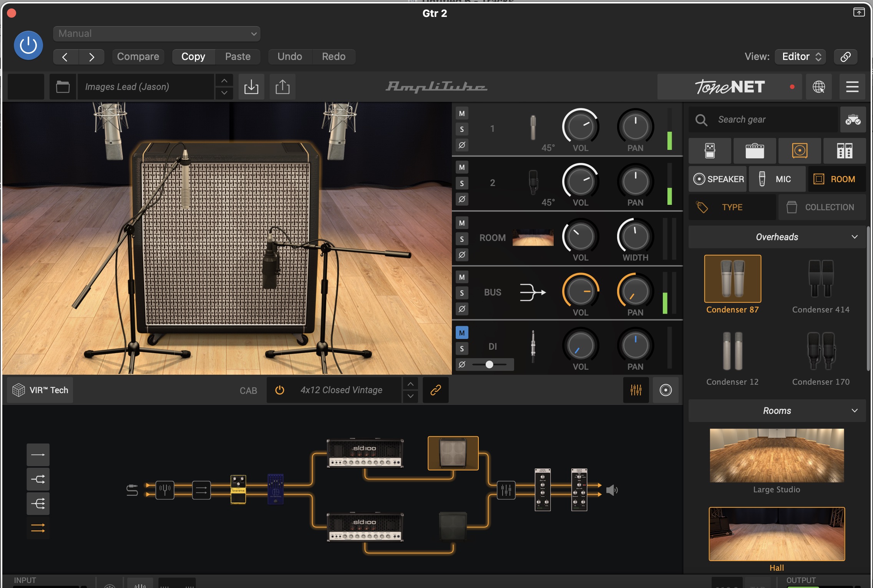Select the amp gear category
Viewport: 873px width, 588px height.
pos(755,151)
